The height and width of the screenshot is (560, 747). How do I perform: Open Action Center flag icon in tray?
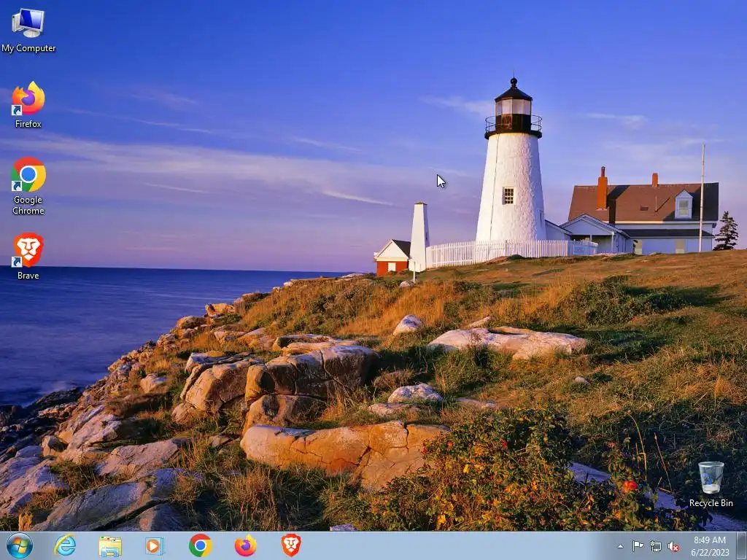point(638,546)
